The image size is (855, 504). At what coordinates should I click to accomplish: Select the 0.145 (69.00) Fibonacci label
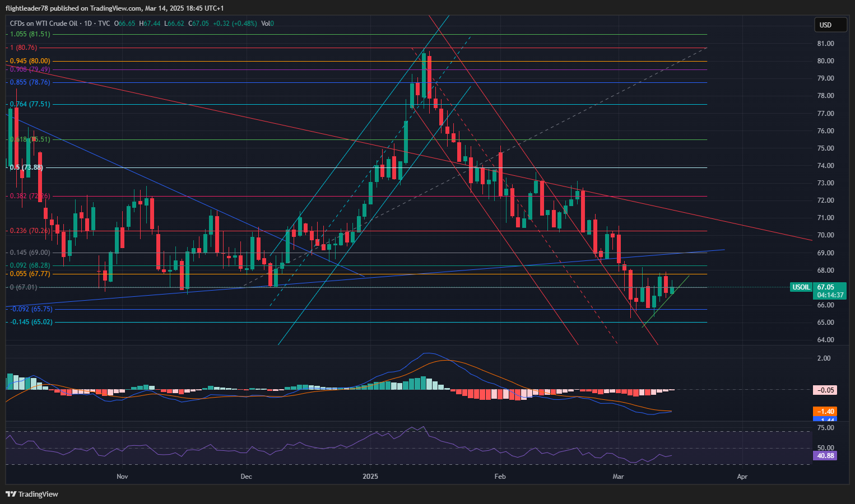click(30, 253)
